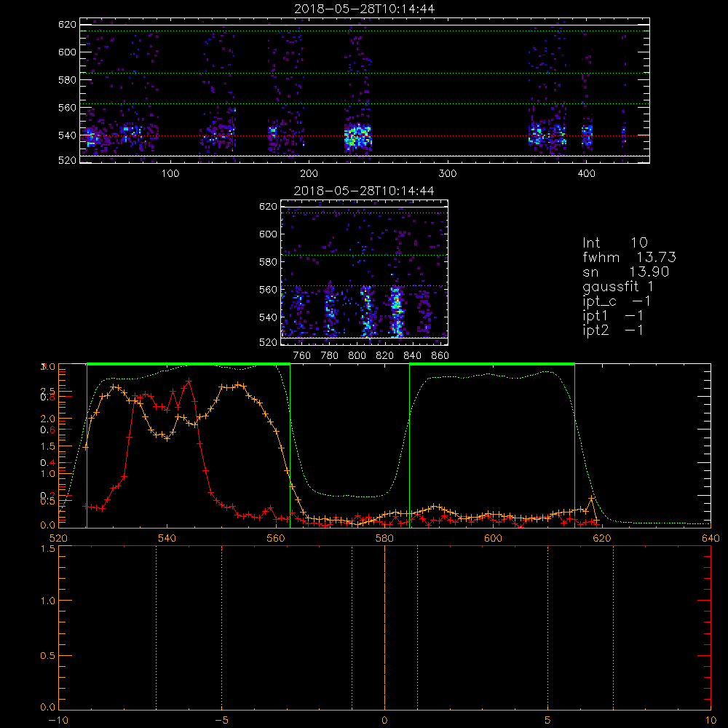Click the '860' tick label of zoomed plot
The height and width of the screenshot is (728, 728).
click(440, 356)
